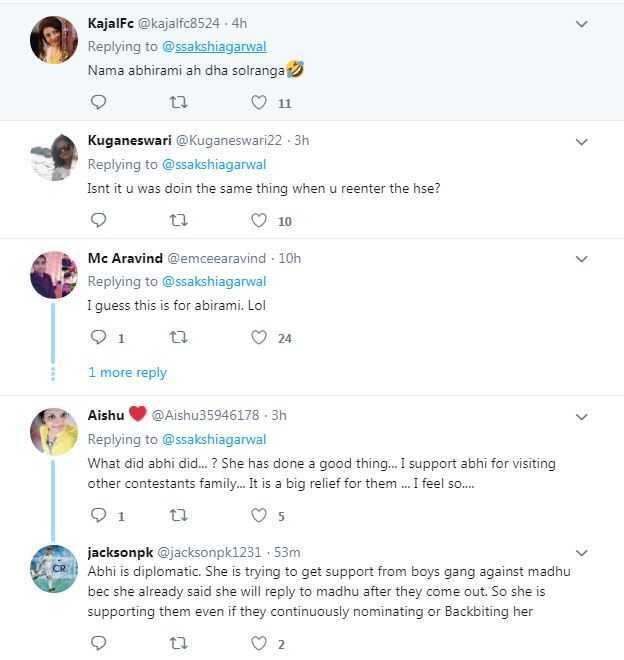Open KajalFc's profile picture
Screen dimensions: 624x660
coord(54,40)
